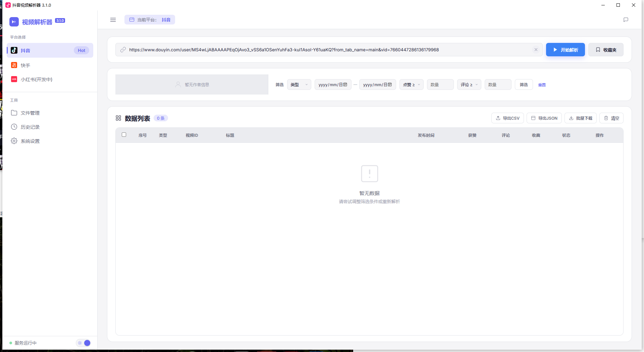Tick the select-all checkbox in table header
The height and width of the screenshot is (352, 644).
click(x=124, y=135)
